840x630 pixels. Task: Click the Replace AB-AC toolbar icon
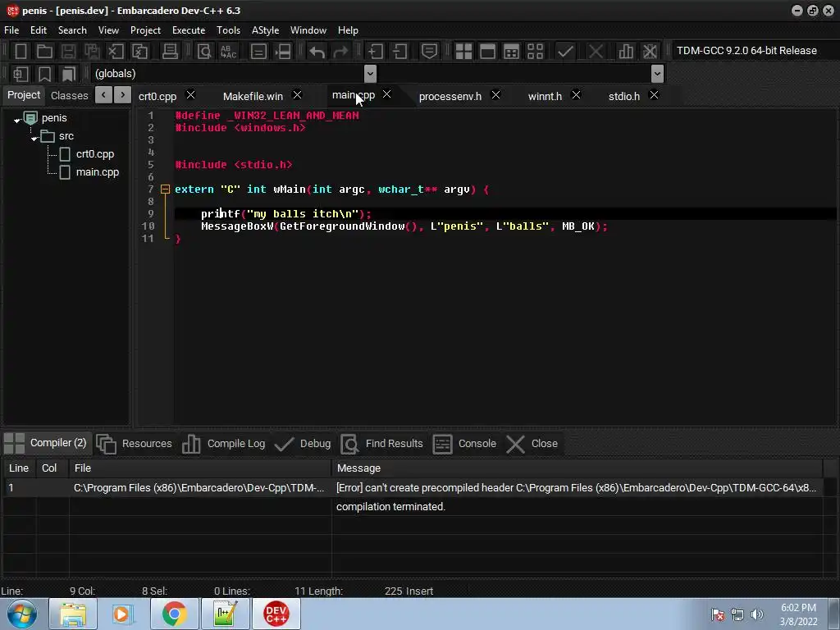tap(228, 52)
